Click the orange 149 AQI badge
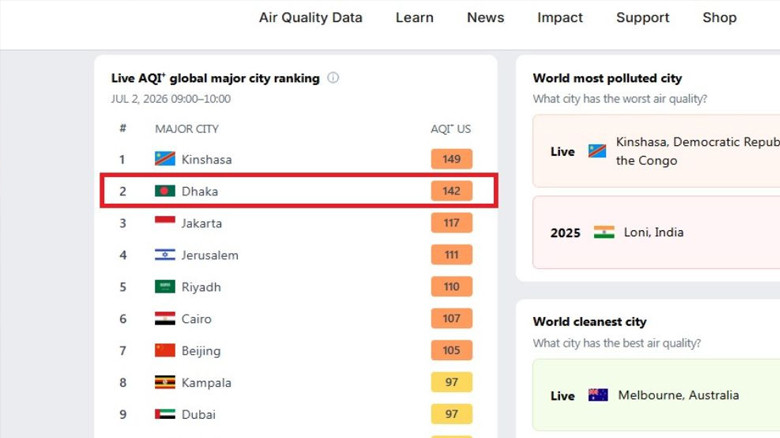Image resolution: width=780 pixels, height=438 pixels. click(451, 159)
